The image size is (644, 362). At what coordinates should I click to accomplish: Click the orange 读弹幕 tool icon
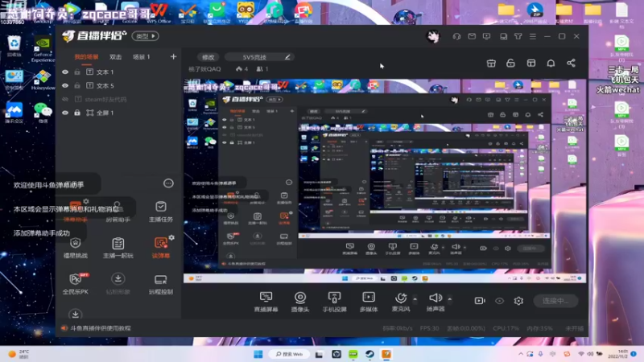pyautogui.click(x=160, y=243)
